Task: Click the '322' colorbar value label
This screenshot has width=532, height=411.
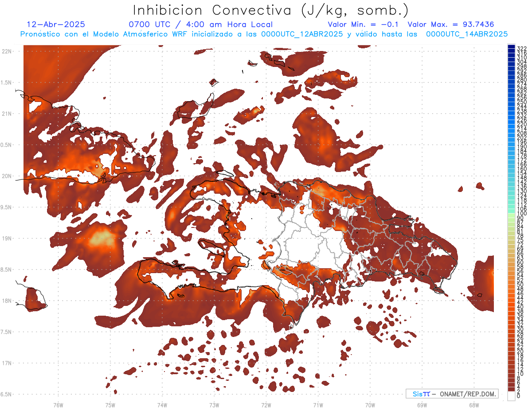Action: 521,48
